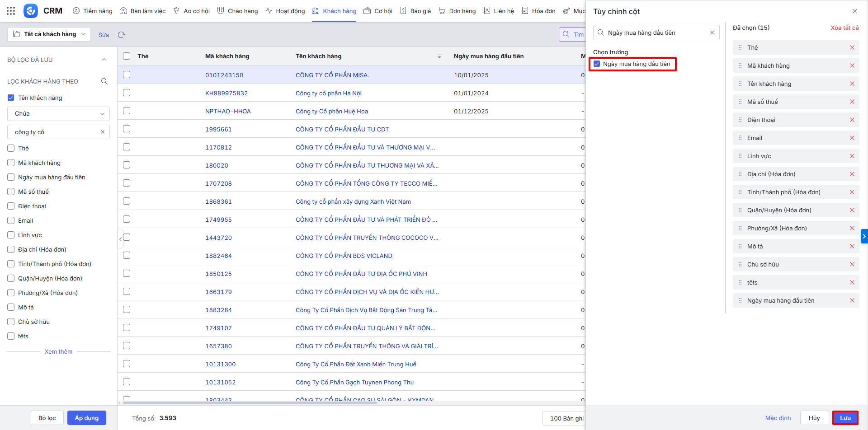Image resolution: width=868 pixels, height=430 pixels.
Task: Clear the column search field text
Action: (x=712, y=33)
